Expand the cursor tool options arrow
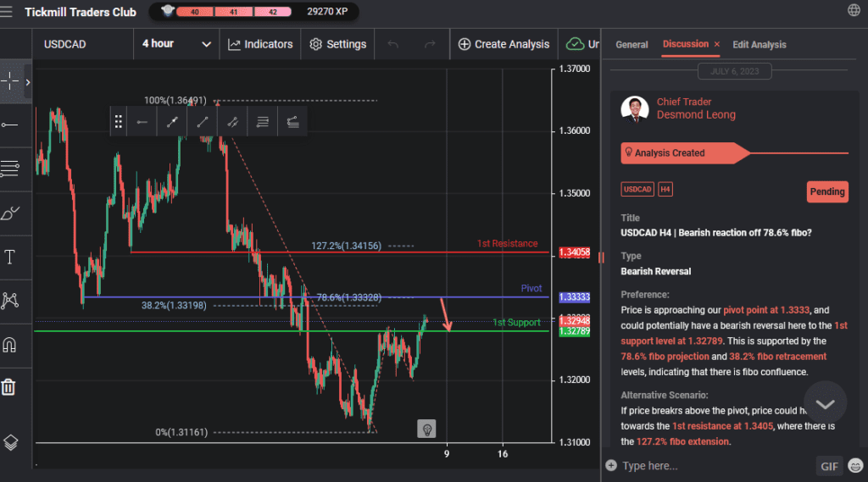This screenshot has height=482, width=868. tap(28, 82)
